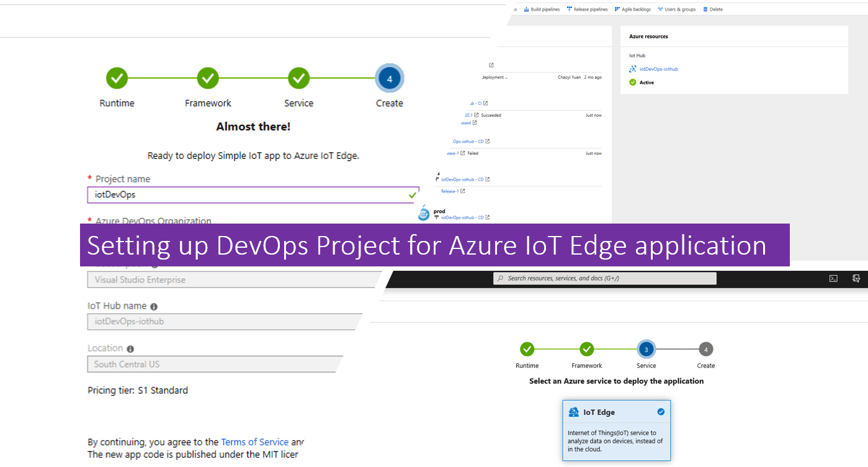Select the Create step in the wizard

tap(389, 78)
